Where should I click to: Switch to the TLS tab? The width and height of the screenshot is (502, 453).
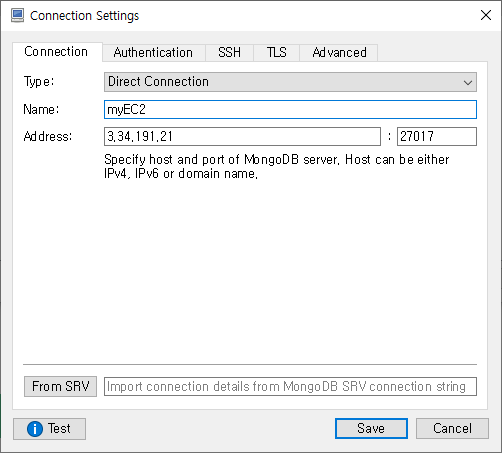pos(276,53)
